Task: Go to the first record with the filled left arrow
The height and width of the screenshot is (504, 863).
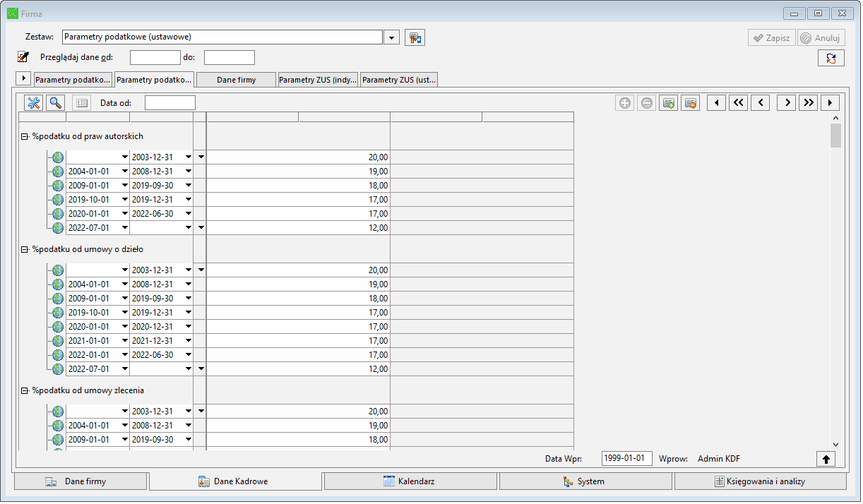Action: (717, 103)
